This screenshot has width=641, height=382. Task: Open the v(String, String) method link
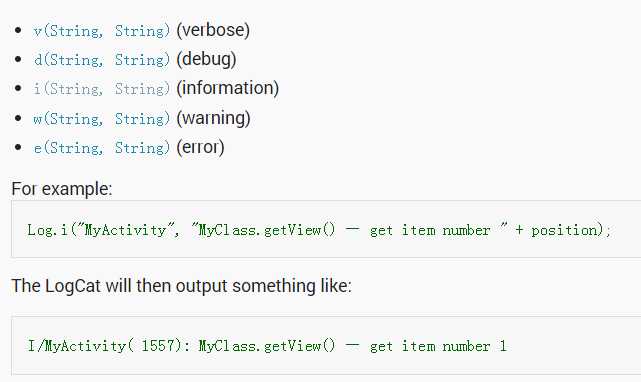(x=101, y=31)
